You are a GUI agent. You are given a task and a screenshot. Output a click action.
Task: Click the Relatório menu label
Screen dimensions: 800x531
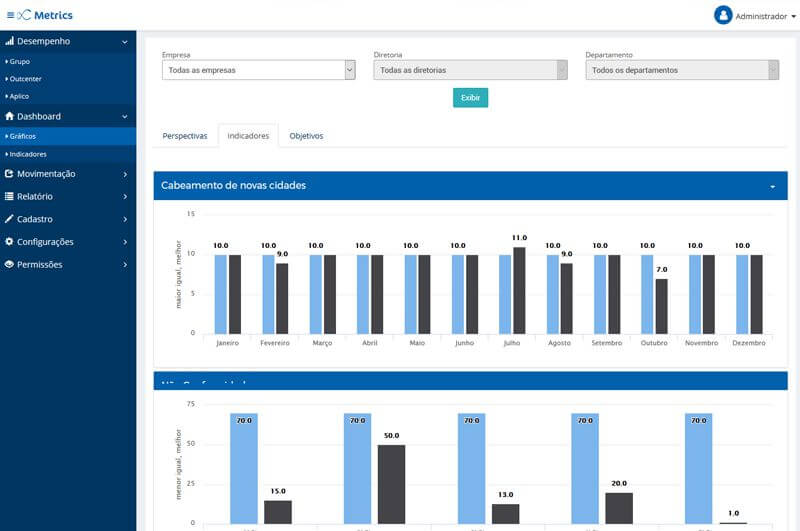[x=35, y=196]
